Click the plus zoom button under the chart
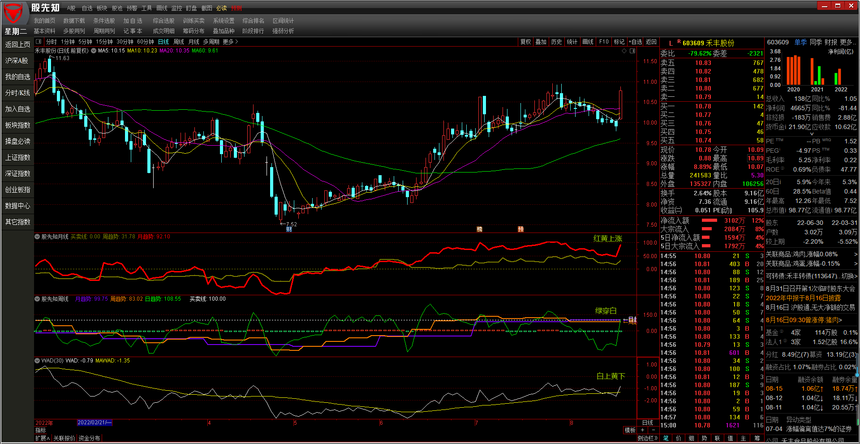Screen dimensions: 860x444 coord(643,431)
